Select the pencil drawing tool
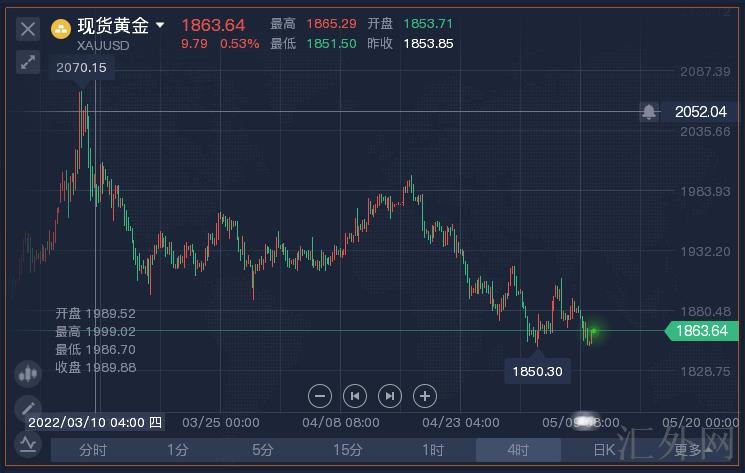Screen dimensions: 745x473 click(x=28, y=408)
